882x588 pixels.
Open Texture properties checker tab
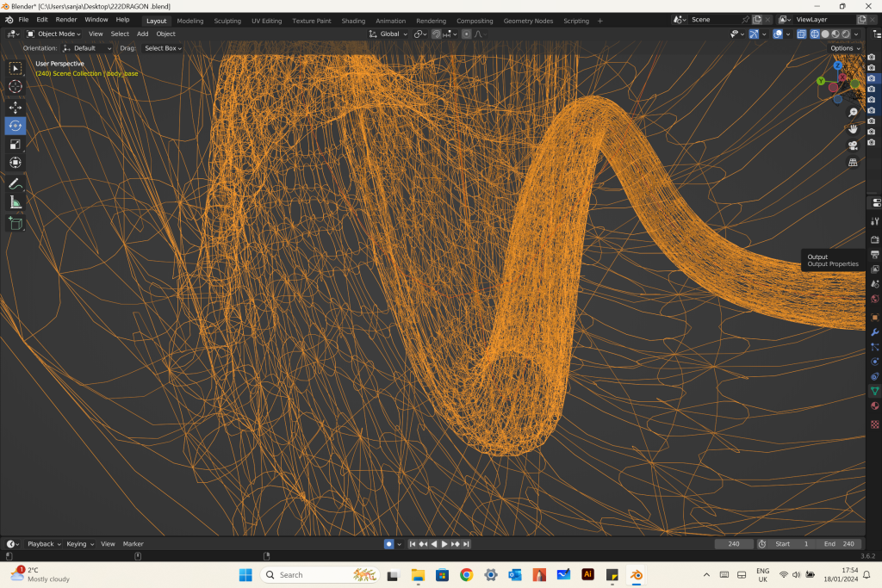[875, 424]
